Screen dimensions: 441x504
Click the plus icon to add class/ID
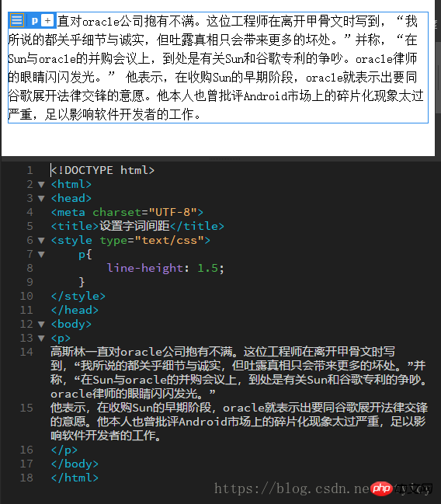tap(47, 21)
